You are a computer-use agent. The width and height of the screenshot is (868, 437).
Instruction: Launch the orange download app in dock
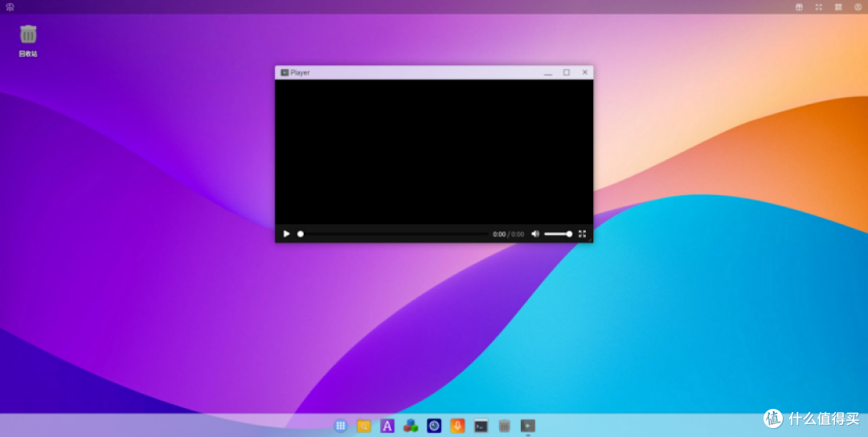457,426
